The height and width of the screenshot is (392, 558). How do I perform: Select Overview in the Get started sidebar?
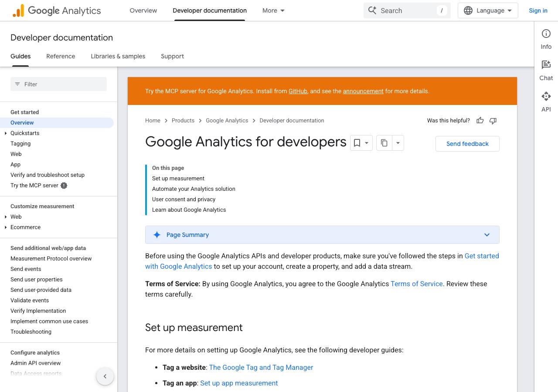(57, 123)
